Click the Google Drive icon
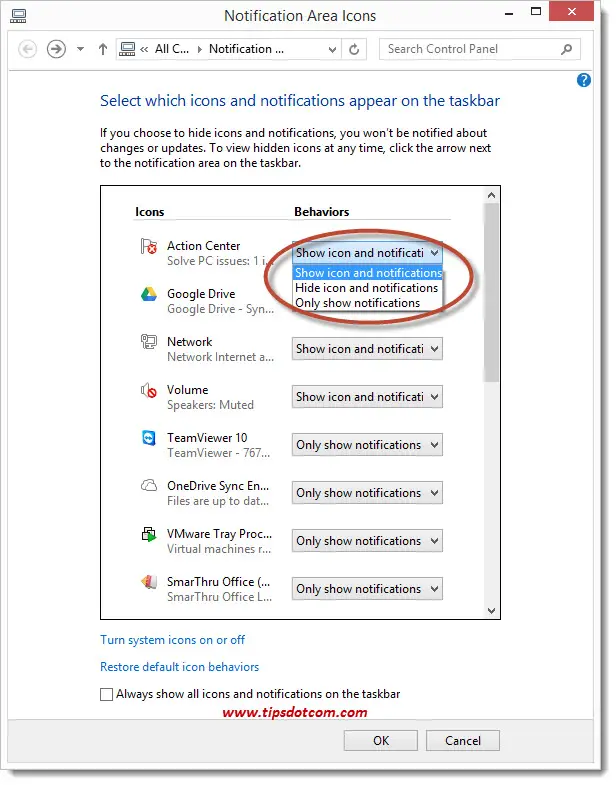Screen dimensions: 616x785 point(149,294)
